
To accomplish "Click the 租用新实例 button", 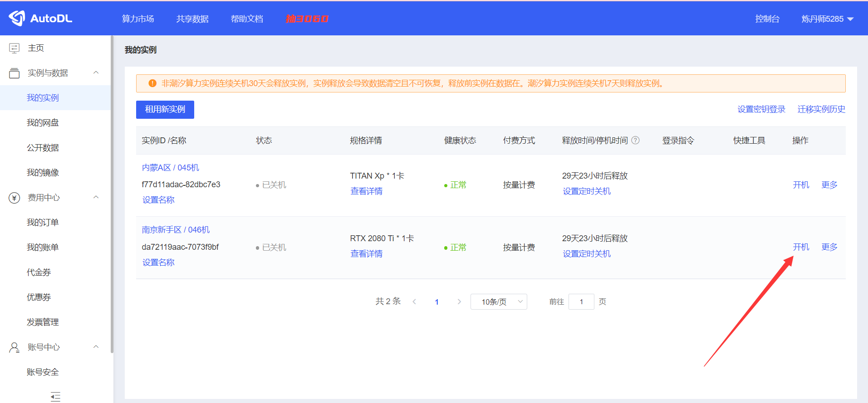I will point(165,110).
